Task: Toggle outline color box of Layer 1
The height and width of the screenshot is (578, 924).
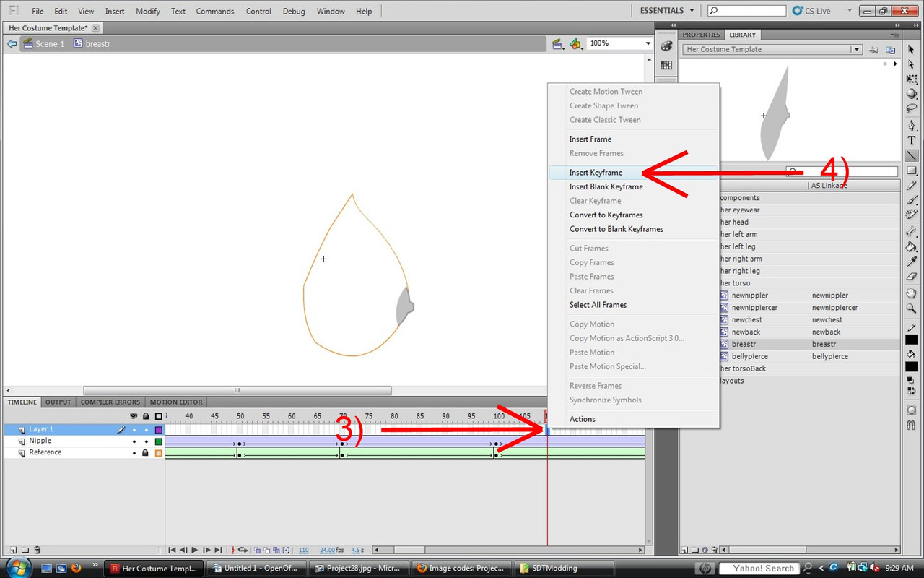Action: tap(158, 430)
